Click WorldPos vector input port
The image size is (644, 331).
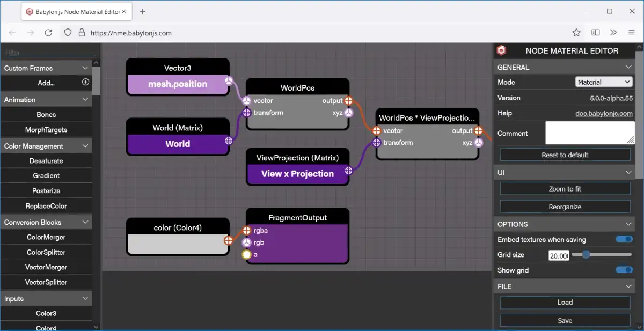tap(246, 101)
